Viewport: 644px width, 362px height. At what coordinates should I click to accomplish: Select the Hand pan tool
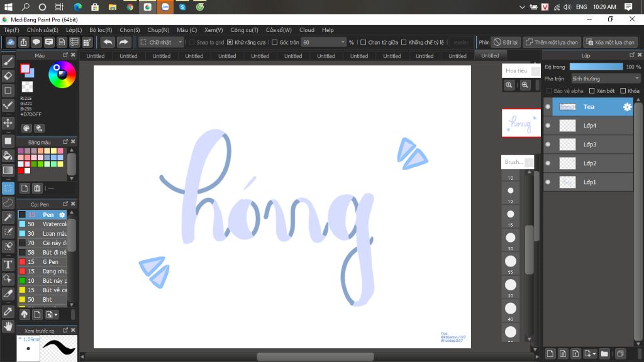pyautogui.click(x=8, y=326)
